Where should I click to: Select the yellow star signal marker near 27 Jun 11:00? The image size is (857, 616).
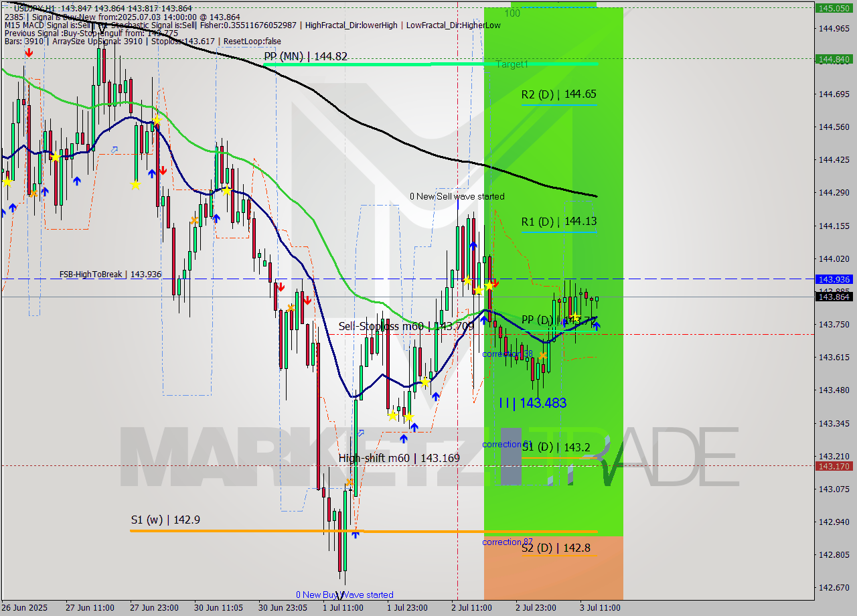point(54,159)
